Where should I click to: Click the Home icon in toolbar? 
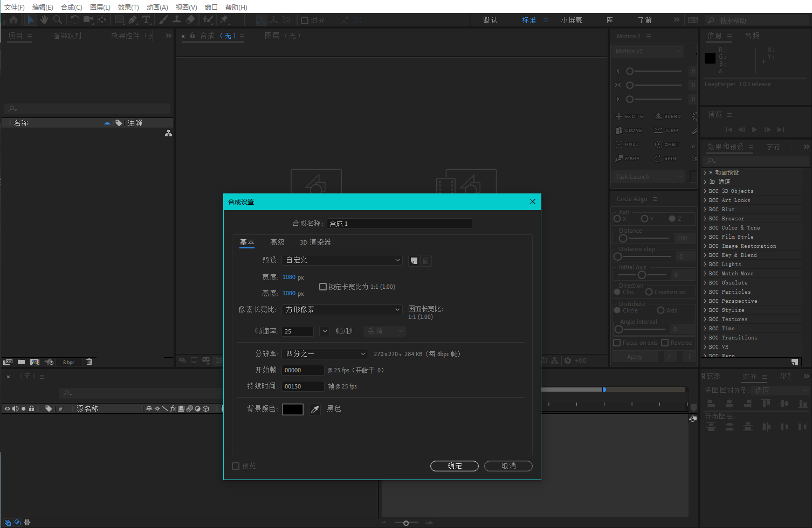13,20
